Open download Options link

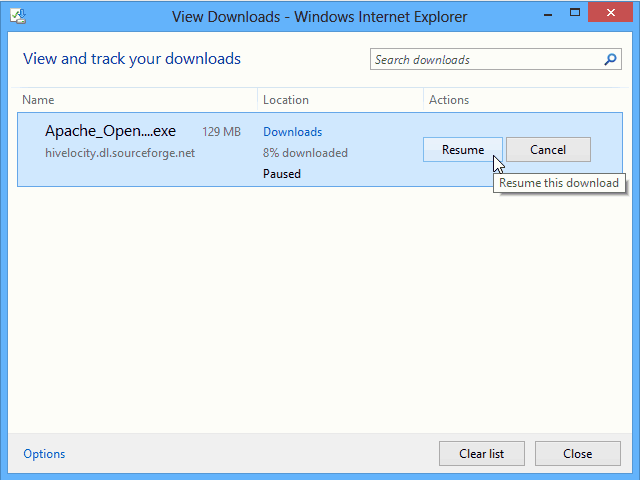coord(44,454)
